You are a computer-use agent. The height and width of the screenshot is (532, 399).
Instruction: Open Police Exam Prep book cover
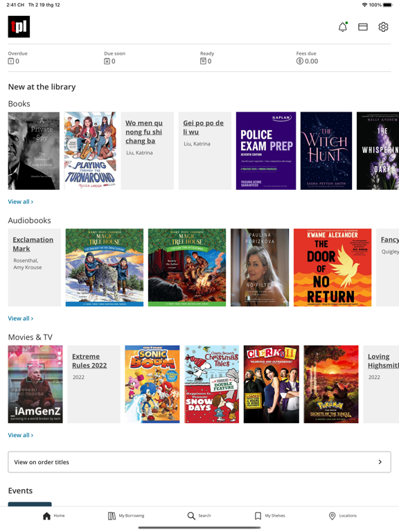tap(266, 150)
